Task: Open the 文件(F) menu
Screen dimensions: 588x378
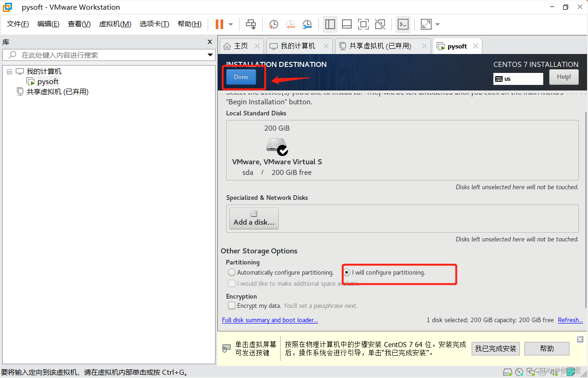Action: click(18, 24)
